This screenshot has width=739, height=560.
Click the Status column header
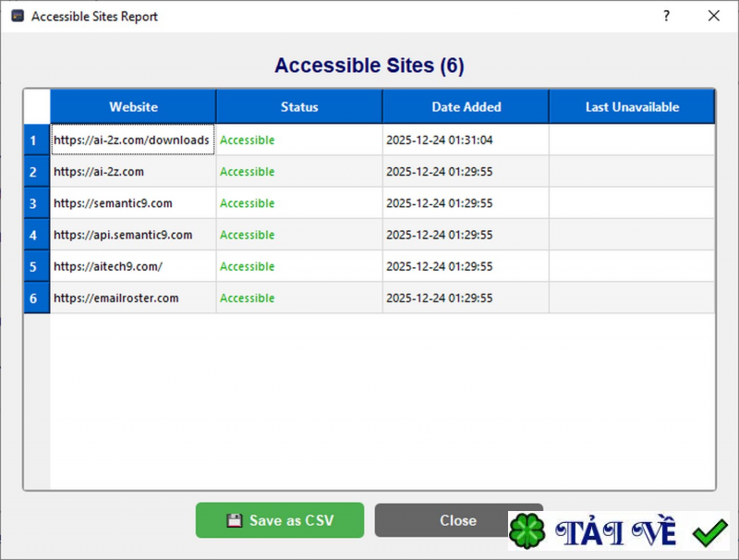298,106
